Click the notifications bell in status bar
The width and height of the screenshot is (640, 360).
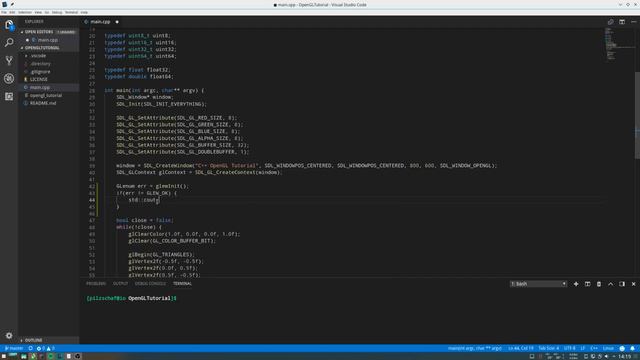tap(632, 348)
